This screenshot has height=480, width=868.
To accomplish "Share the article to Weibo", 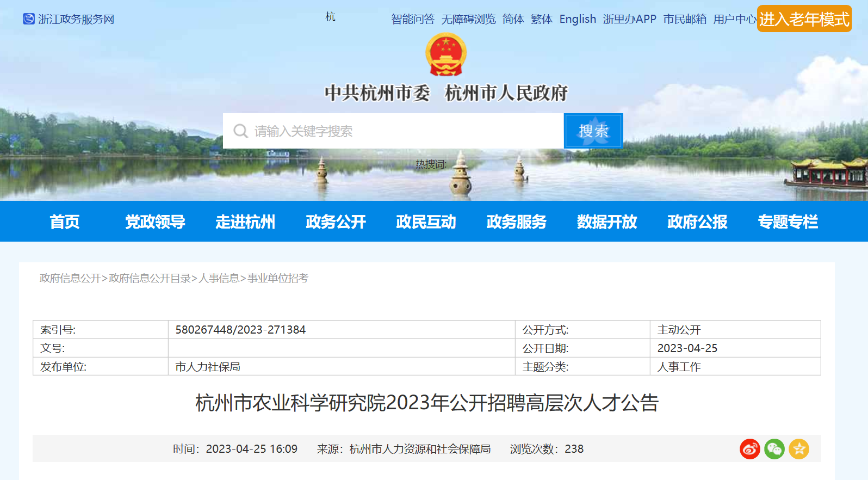I will pos(750,449).
